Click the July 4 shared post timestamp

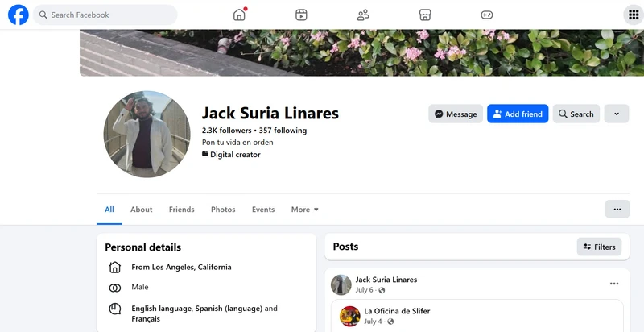click(373, 322)
